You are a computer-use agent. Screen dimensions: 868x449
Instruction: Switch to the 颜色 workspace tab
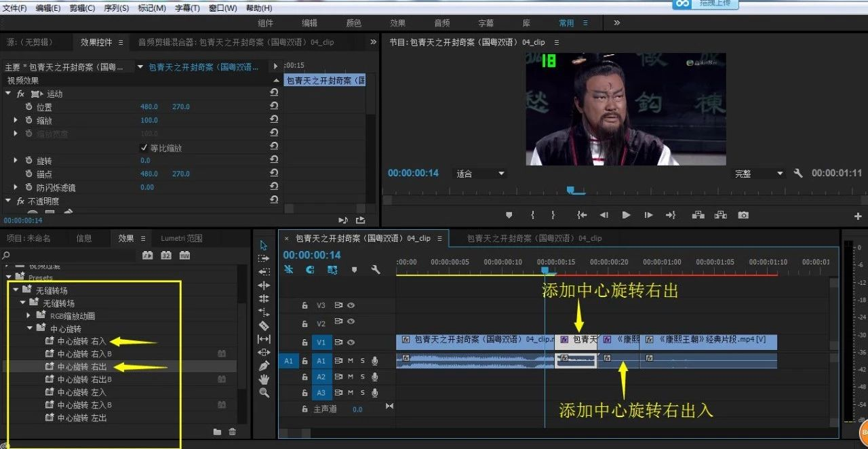pyautogui.click(x=354, y=23)
